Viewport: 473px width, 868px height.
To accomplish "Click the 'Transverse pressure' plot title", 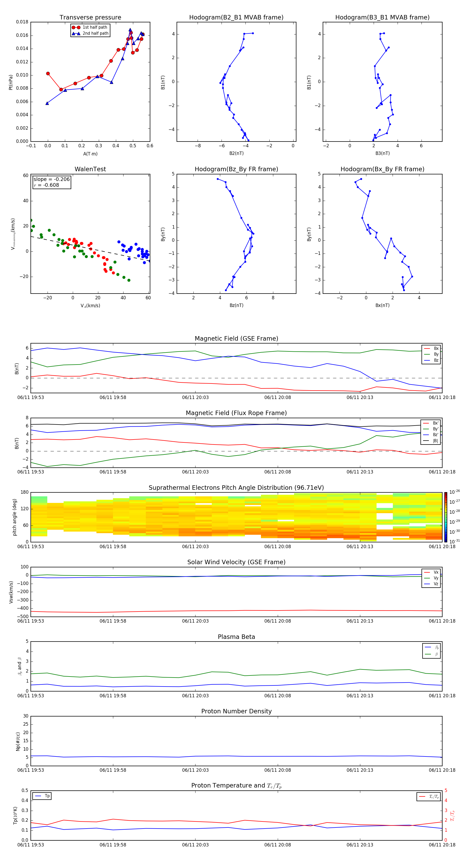I will [x=90, y=18].
